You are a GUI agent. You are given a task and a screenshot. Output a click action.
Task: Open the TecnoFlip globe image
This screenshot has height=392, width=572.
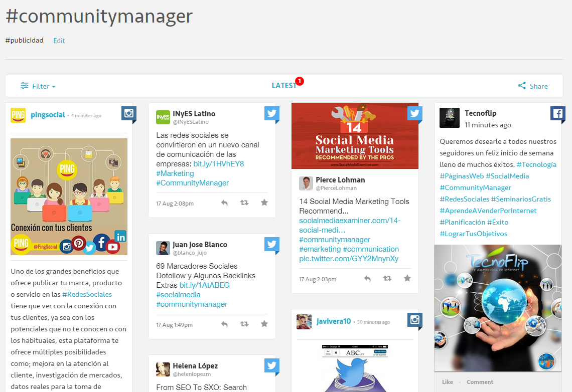[498, 308]
